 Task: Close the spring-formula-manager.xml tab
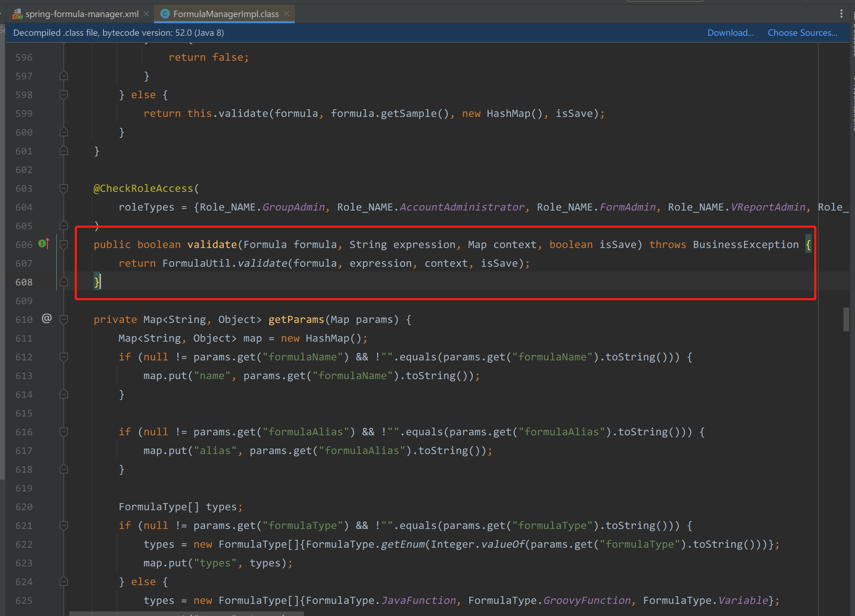pyautogui.click(x=147, y=14)
